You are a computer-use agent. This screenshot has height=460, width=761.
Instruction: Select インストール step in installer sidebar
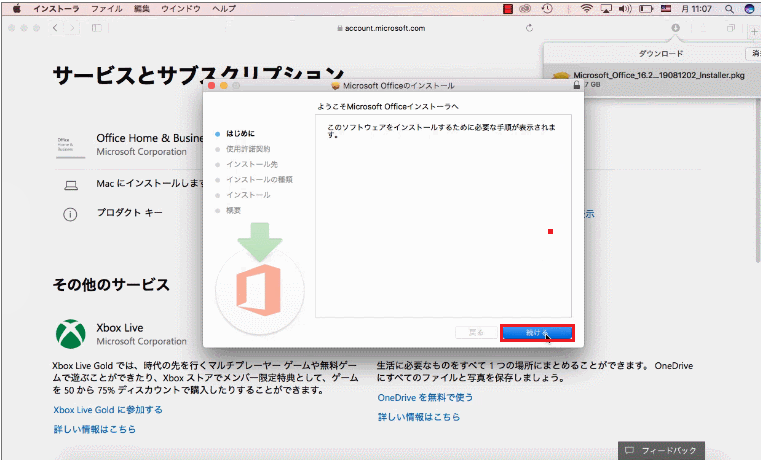click(x=248, y=195)
